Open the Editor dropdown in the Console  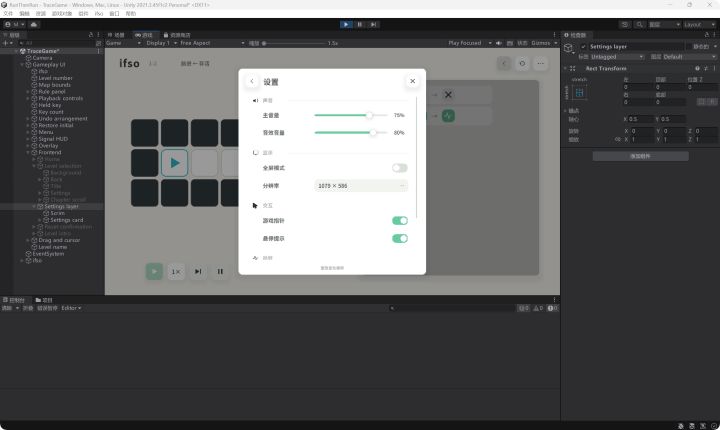(x=71, y=308)
